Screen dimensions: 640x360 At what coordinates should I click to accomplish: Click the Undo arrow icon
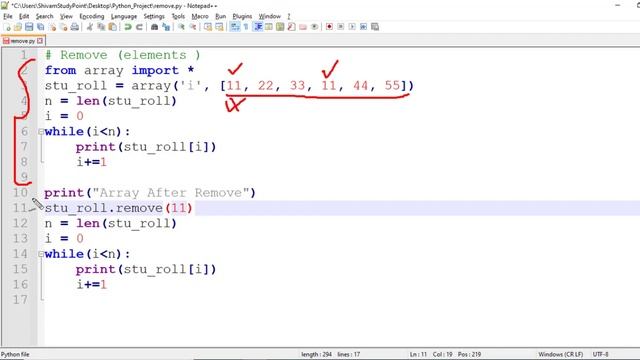click(128, 27)
